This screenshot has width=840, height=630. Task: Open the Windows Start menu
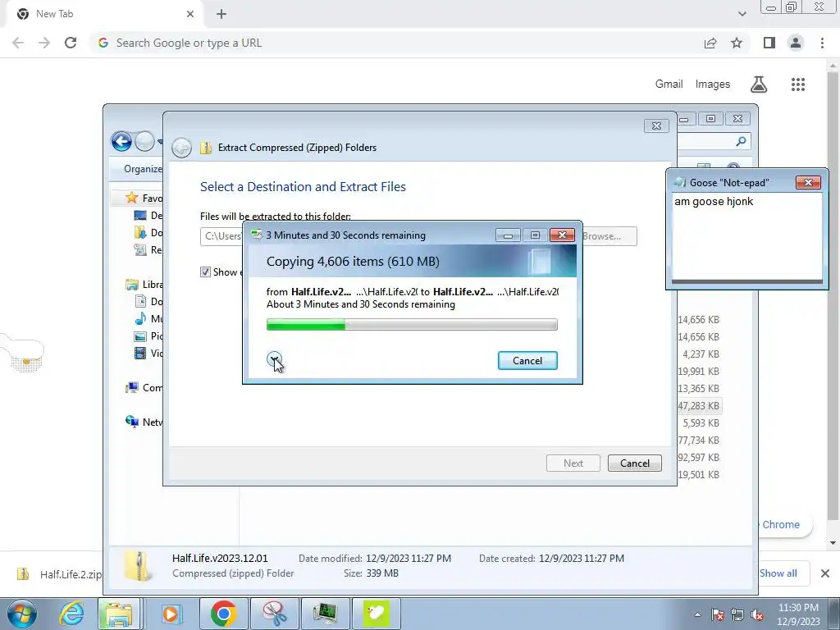tap(22, 614)
